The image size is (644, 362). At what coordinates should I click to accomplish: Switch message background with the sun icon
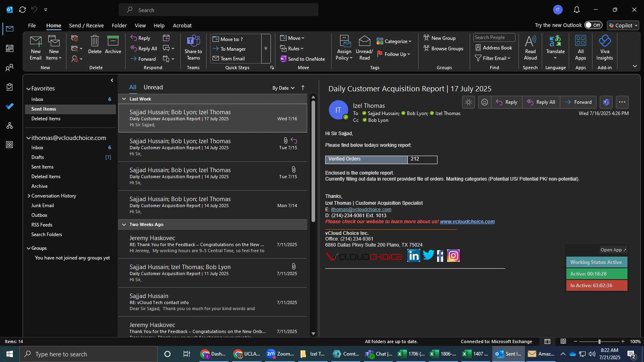click(x=469, y=102)
